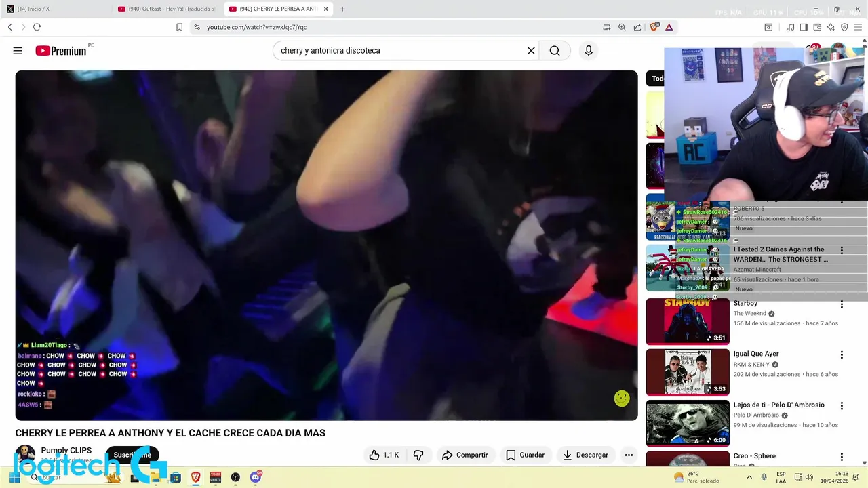Open RKM & KEN-Y channel name

click(753, 365)
